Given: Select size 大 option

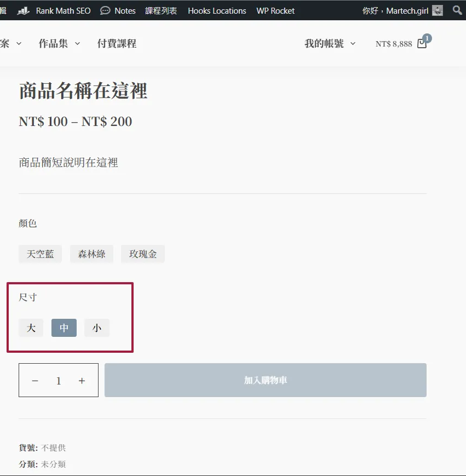Looking at the screenshot, I should pos(31,328).
